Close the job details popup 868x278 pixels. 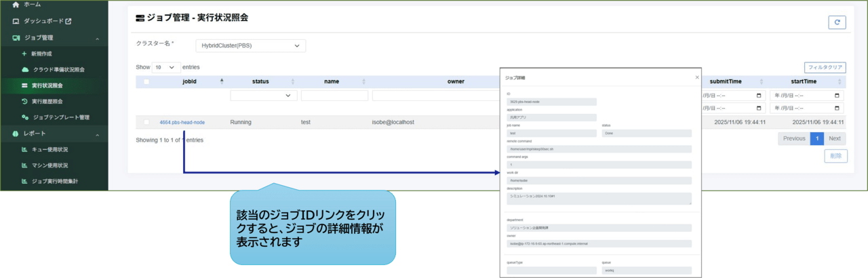tap(696, 78)
